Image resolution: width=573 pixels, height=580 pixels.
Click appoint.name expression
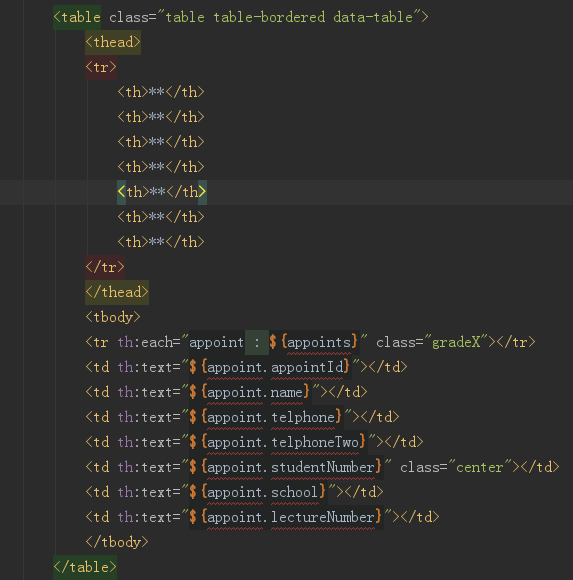point(249,392)
